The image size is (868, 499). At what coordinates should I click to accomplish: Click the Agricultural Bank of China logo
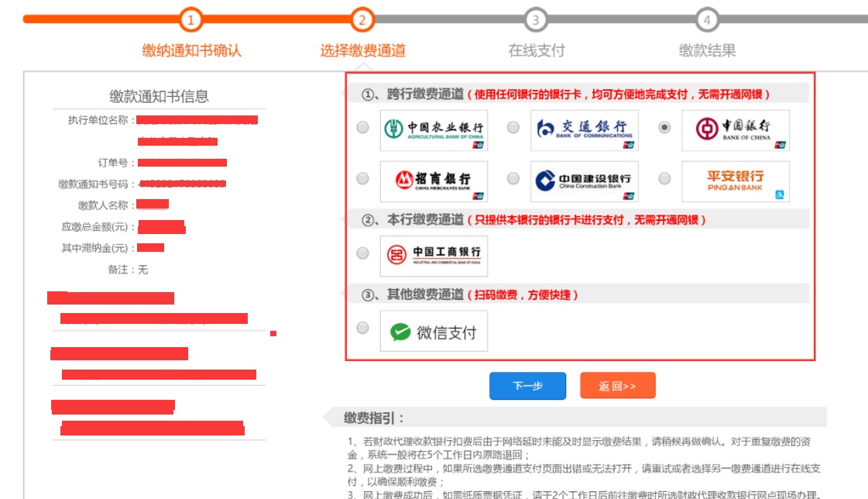434,130
